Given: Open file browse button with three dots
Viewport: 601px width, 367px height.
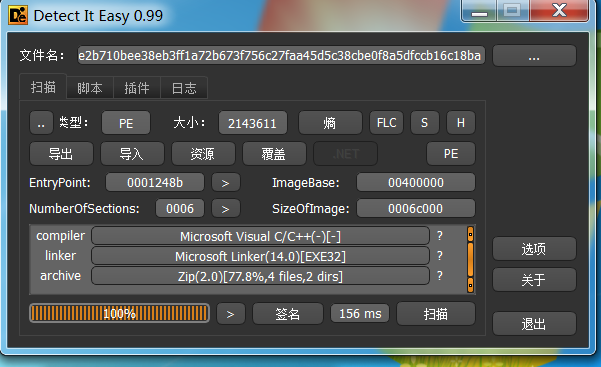Looking at the screenshot, I should click(x=534, y=56).
